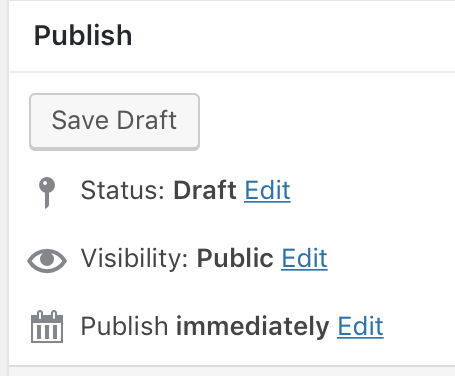Click the divider line beneath Publish header
The image size is (455, 376).
[x=232, y=72]
